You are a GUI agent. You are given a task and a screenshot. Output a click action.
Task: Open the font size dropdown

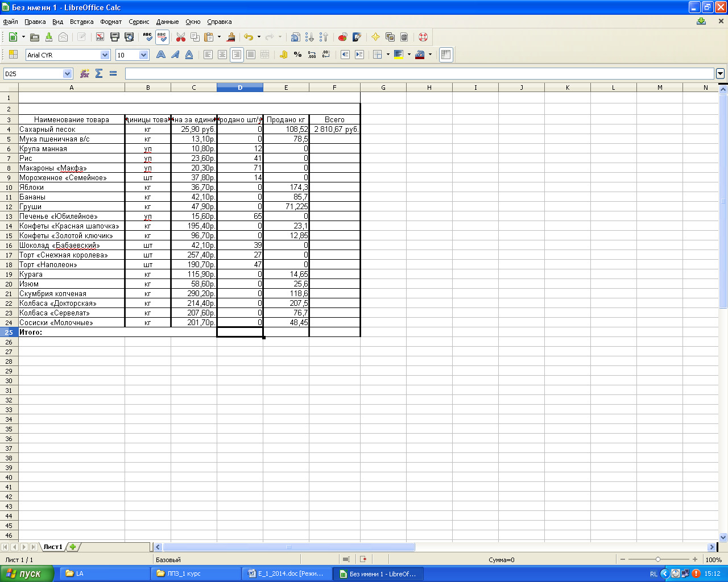(x=144, y=55)
